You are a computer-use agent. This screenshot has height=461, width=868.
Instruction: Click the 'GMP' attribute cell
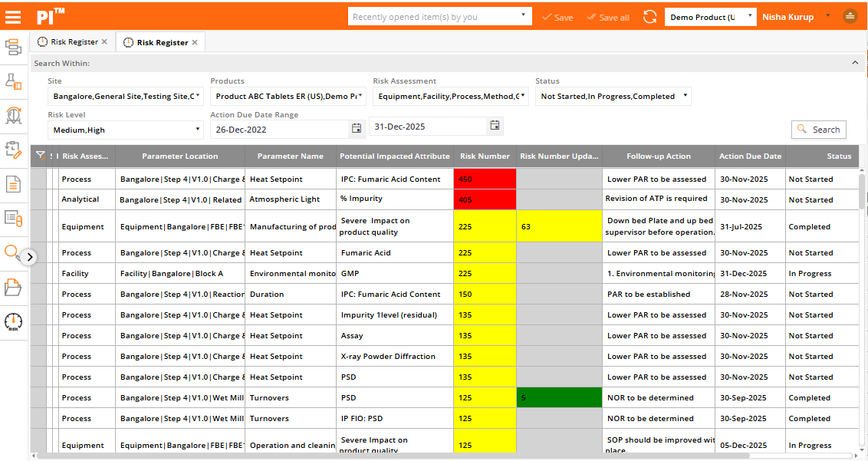[395, 273]
